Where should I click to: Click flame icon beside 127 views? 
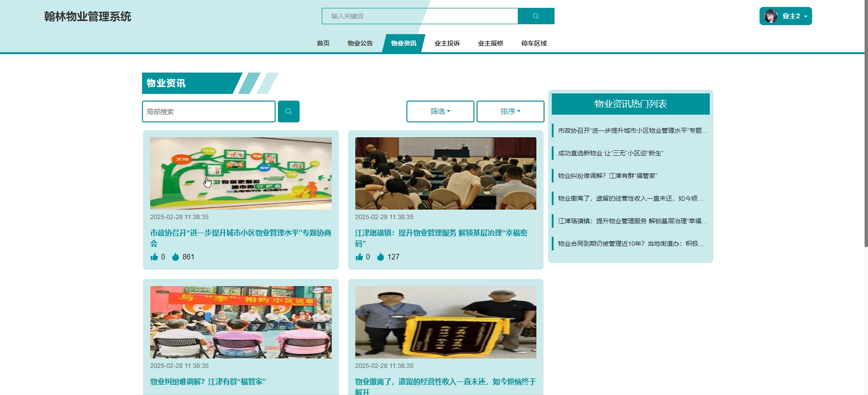(380, 257)
